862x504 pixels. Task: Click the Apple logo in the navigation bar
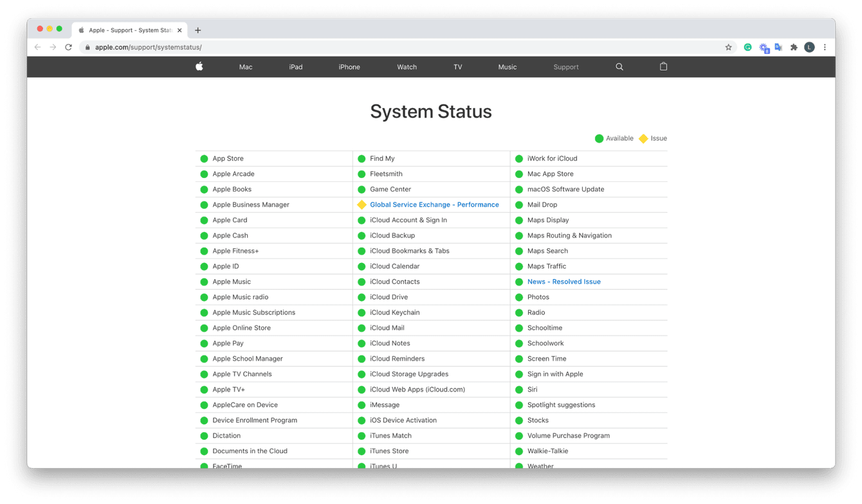coord(199,67)
